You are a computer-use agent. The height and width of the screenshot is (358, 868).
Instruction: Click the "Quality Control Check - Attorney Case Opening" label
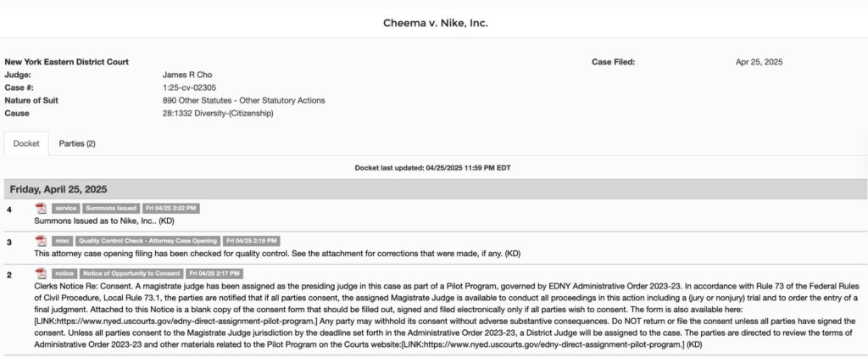(148, 241)
